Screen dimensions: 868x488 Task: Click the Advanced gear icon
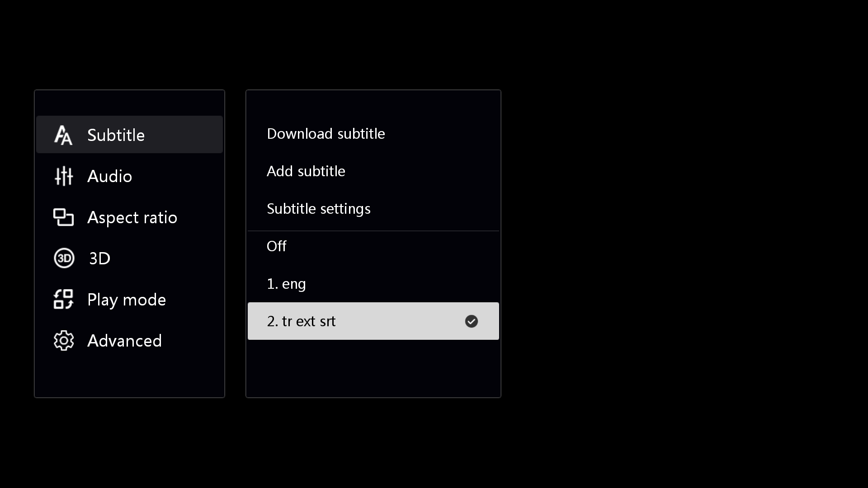click(64, 341)
